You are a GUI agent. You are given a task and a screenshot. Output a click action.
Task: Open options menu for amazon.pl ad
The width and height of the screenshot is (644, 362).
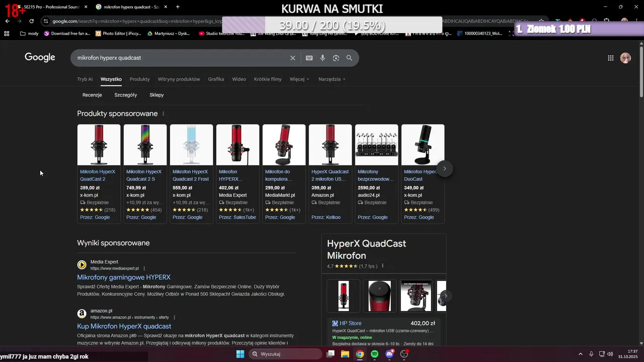pyautogui.click(x=175, y=317)
